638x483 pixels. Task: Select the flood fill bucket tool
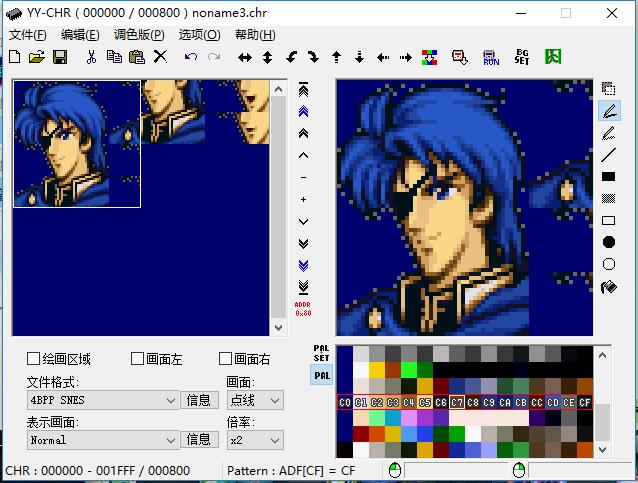tap(609, 287)
